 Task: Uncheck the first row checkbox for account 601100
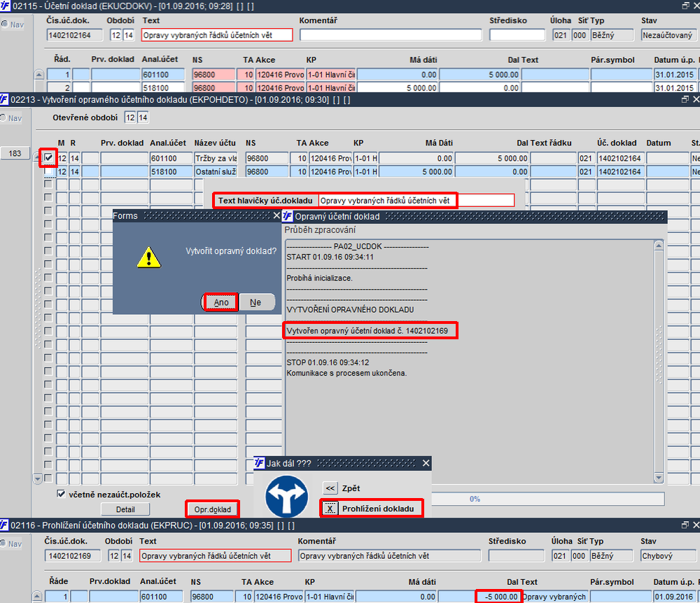click(x=48, y=157)
